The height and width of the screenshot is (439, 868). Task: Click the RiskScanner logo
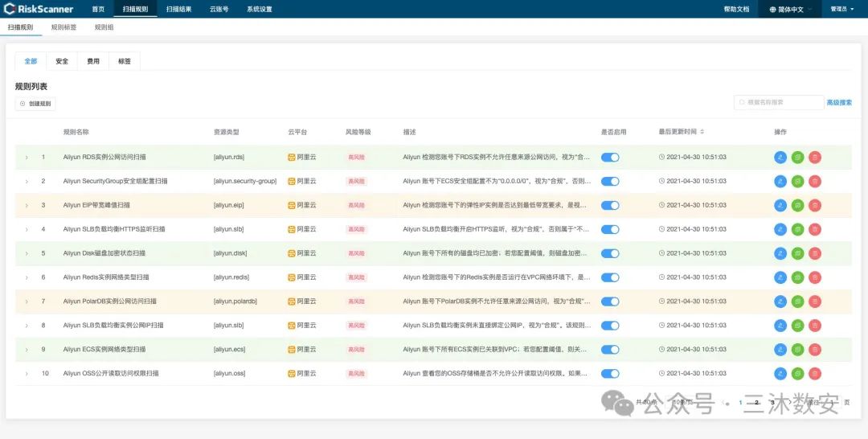click(39, 9)
